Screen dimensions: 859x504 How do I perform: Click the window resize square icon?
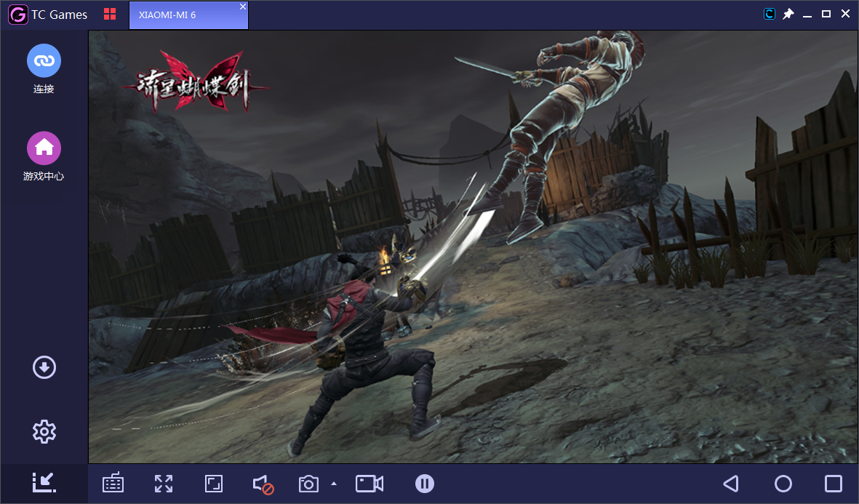(x=214, y=484)
